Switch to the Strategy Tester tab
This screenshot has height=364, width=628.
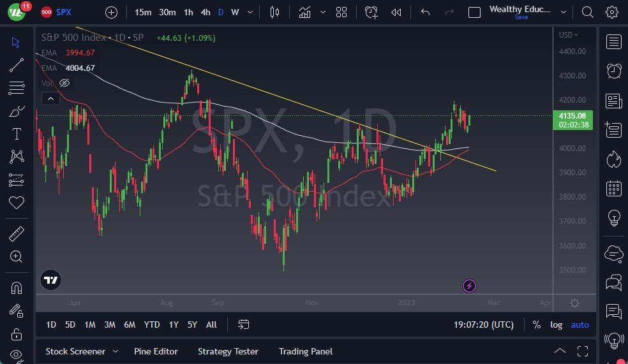pos(228,351)
